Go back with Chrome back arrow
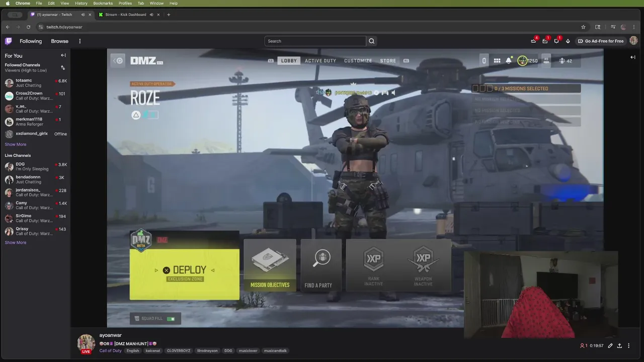644x362 pixels. 8,27
